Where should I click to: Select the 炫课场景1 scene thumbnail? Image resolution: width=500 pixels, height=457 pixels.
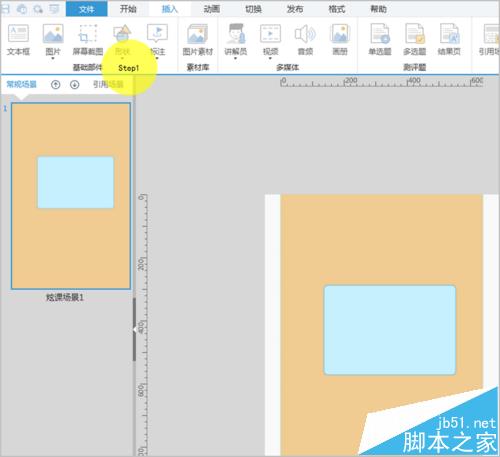tap(71, 196)
